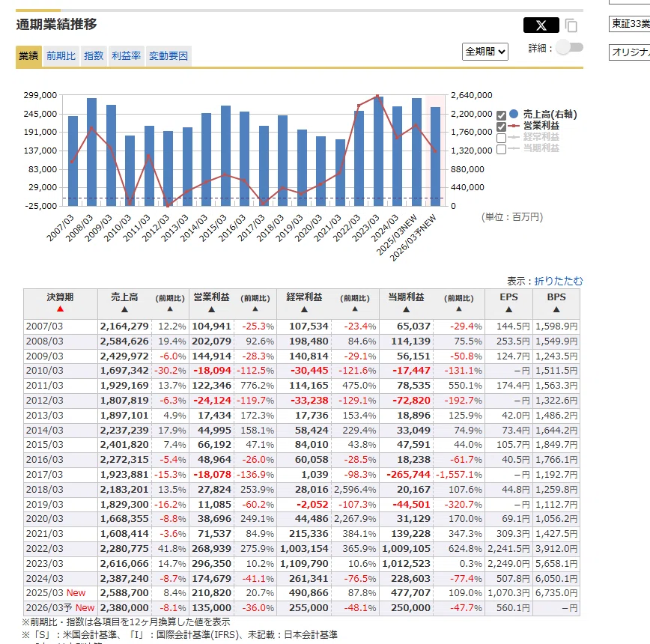The image size is (650, 644).
Task: Sort by 売上高 前期比 arrow
Action: [x=170, y=309]
